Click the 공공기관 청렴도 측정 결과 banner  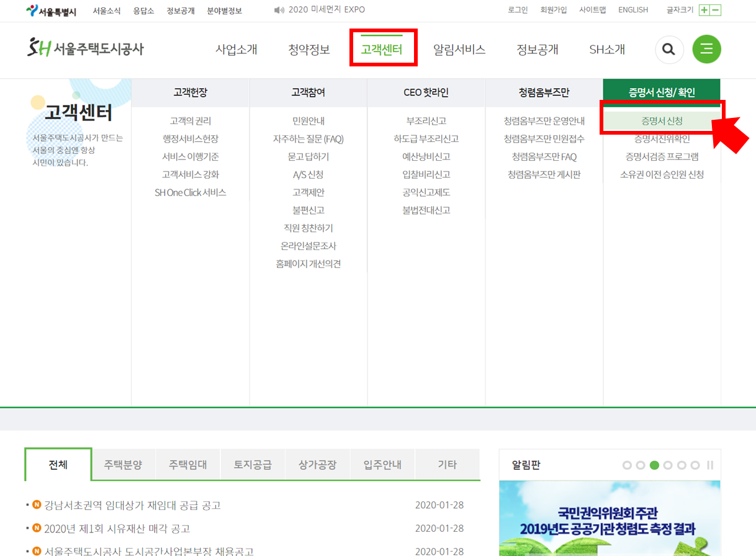[610, 518]
